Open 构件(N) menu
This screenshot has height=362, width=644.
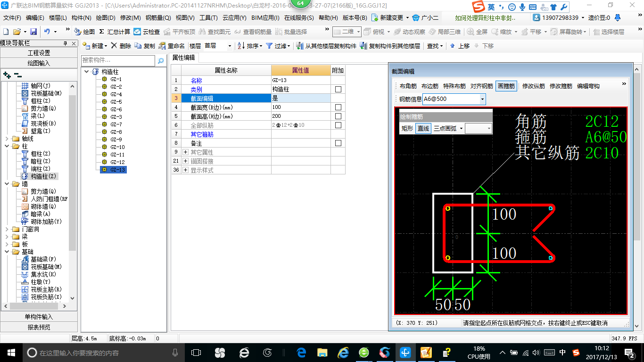[82, 18]
